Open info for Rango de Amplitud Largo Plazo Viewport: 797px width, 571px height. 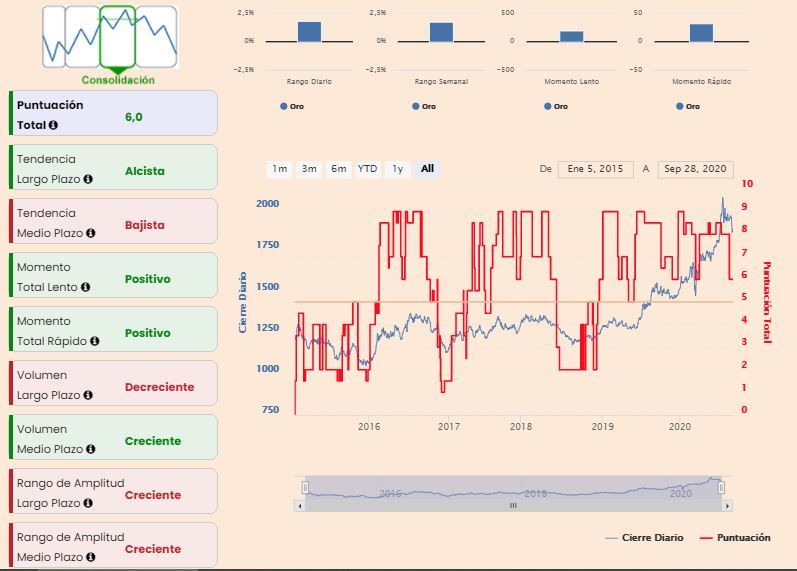[x=88, y=503]
